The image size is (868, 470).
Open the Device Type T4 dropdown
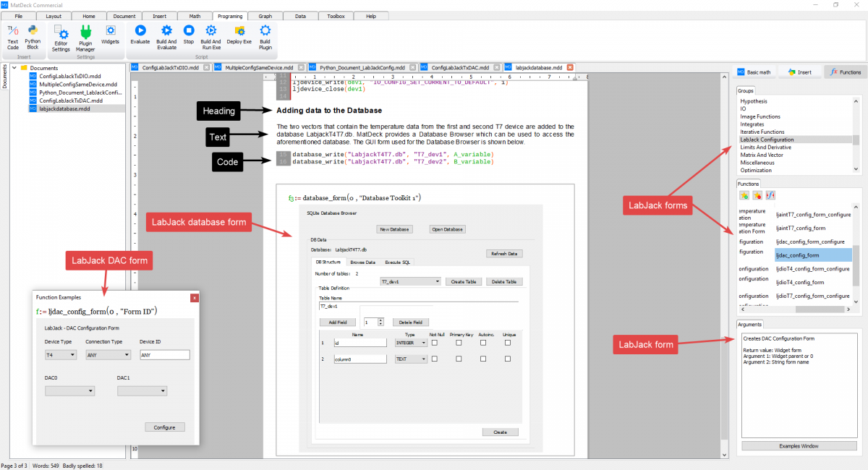[x=60, y=354]
